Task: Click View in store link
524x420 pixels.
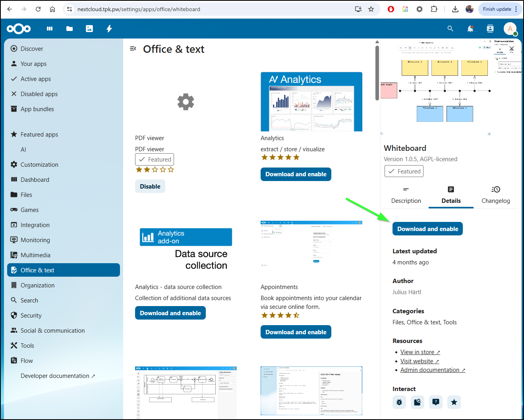Action: (420, 352)
